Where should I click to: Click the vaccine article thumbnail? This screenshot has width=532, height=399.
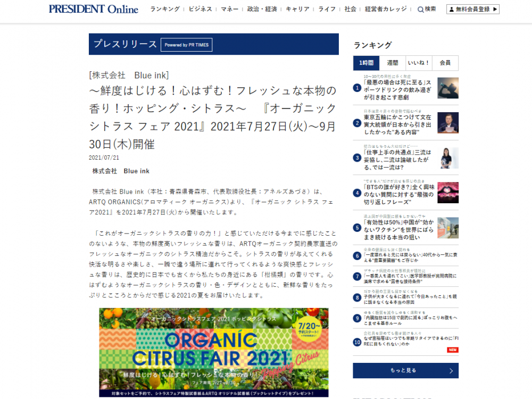(x=448, y=228)
